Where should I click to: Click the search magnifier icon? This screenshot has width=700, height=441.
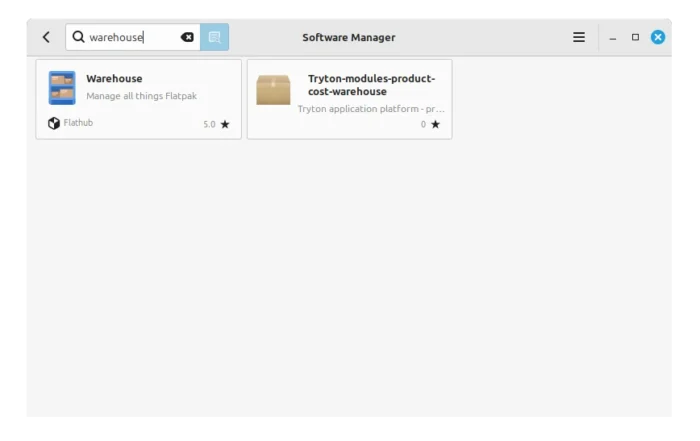[x=78, y=37]
